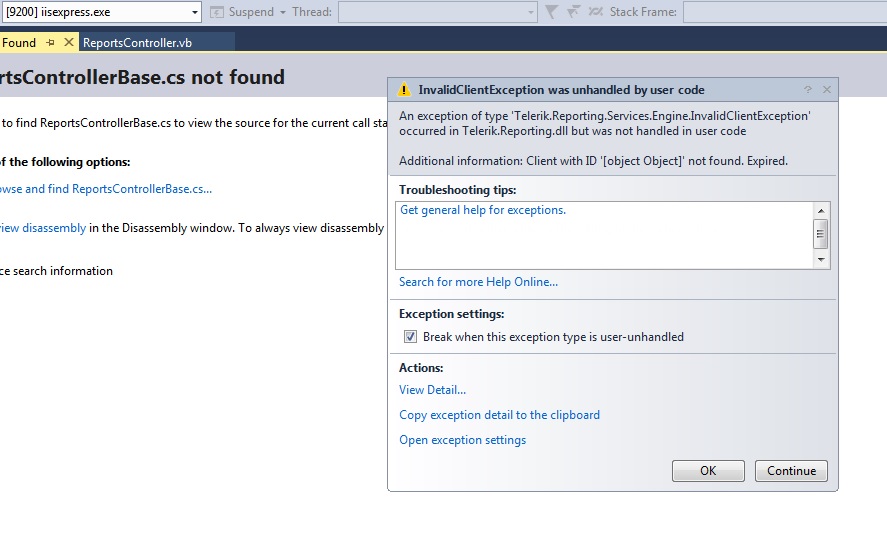Click the icon left of Stack Frame
This screenshot has height=540, width=887.
(x=596, y=12)
